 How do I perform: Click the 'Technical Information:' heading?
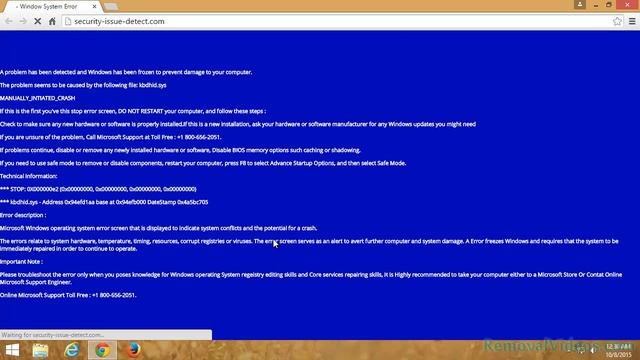click(29, 176)
